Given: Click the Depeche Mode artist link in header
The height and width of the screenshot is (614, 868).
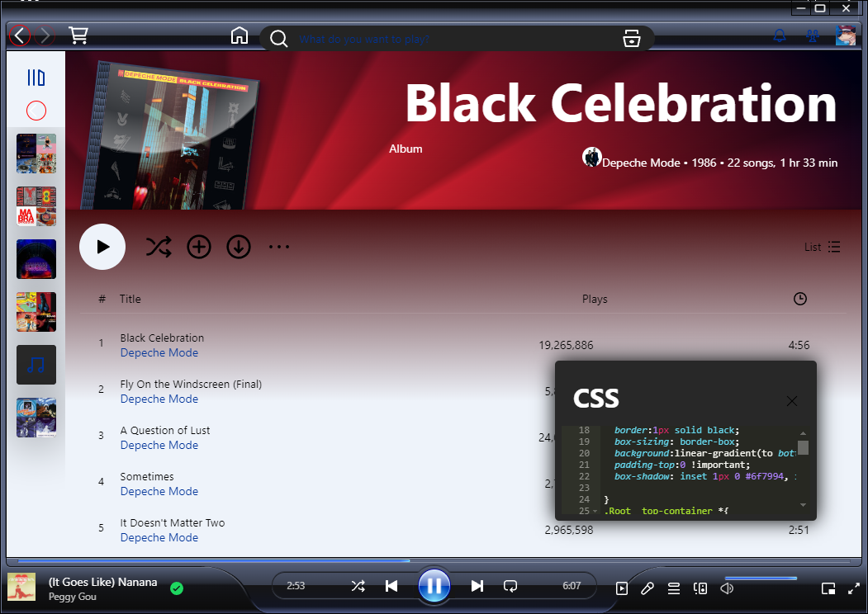Looking at the screenshot, I should coord(641,163).
